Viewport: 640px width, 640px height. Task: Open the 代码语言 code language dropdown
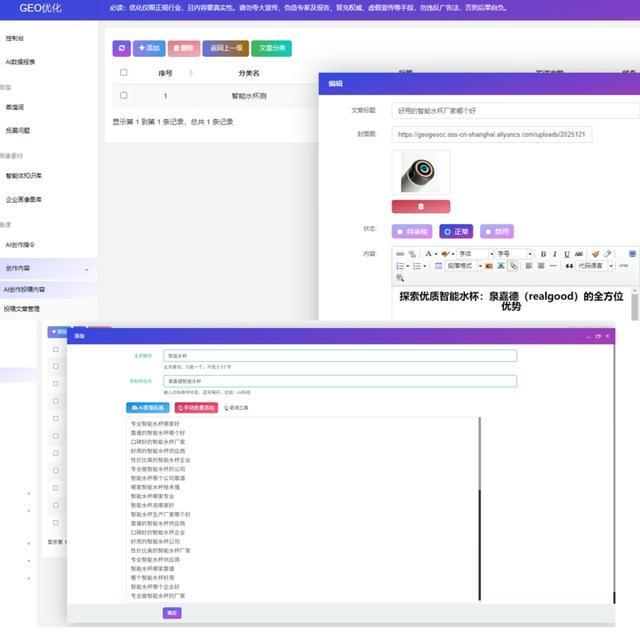pos(595,266)
